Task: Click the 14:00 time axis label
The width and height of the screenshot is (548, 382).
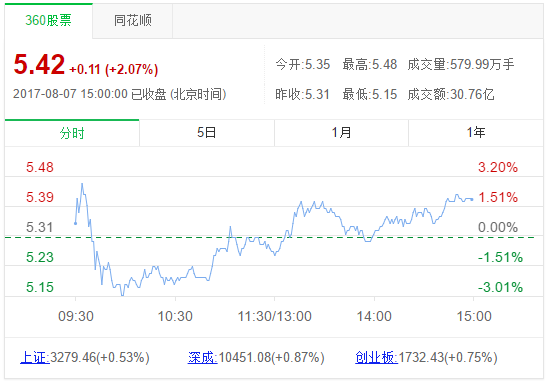Action: pos(374,317)
